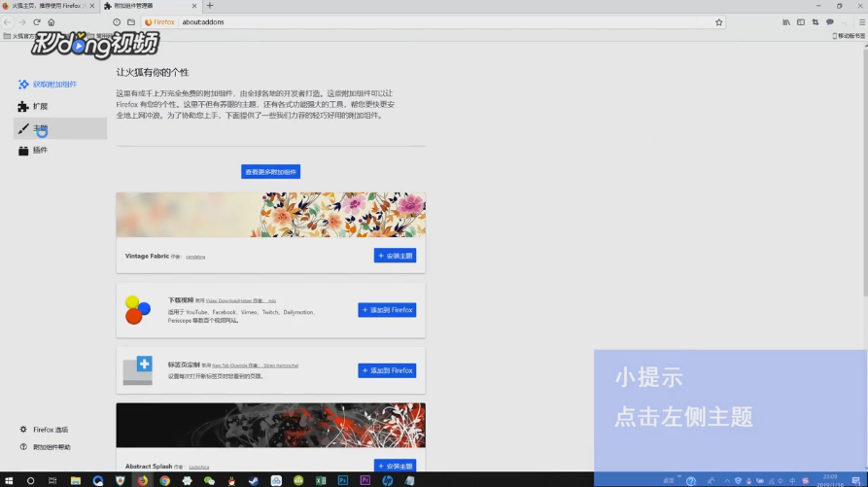The image size is (868, 487).
Task: Select 主题 themes in the sidebar
Action: coord(60,128)
